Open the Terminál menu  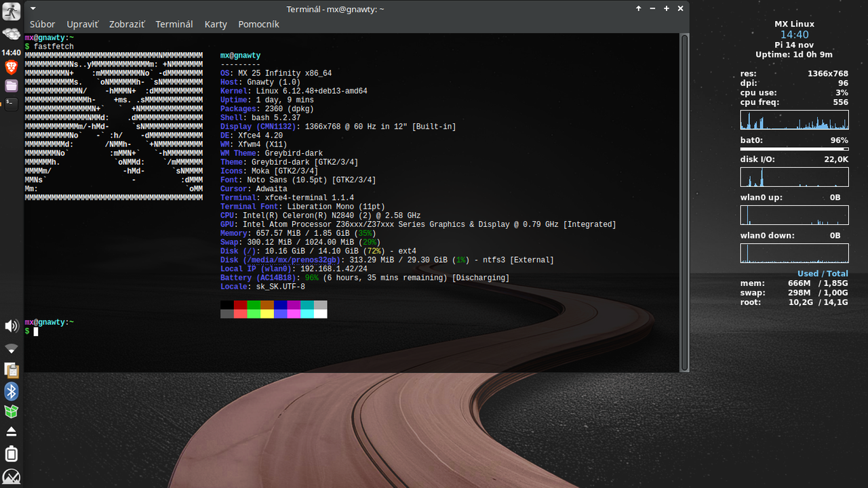click(174, 24)
